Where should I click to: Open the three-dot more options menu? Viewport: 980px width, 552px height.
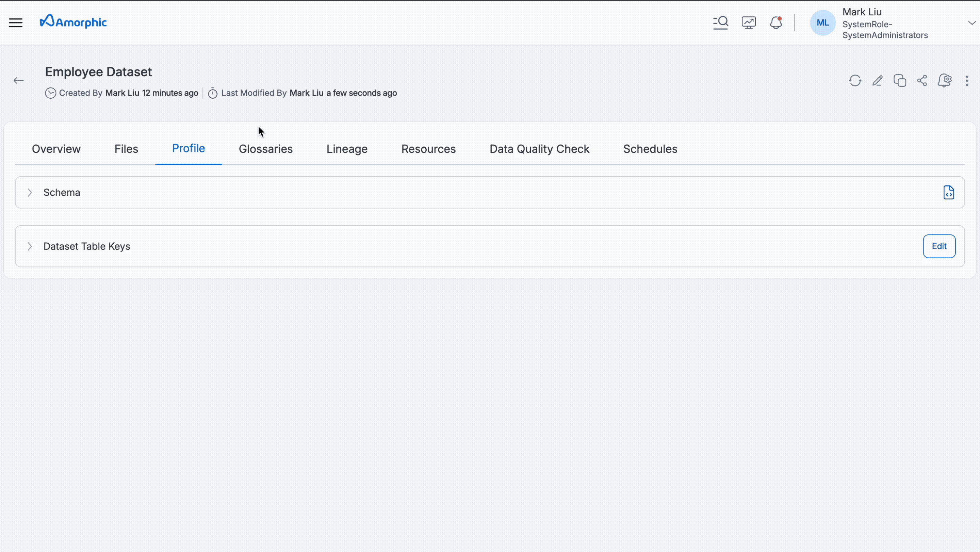tap(967, 81)
